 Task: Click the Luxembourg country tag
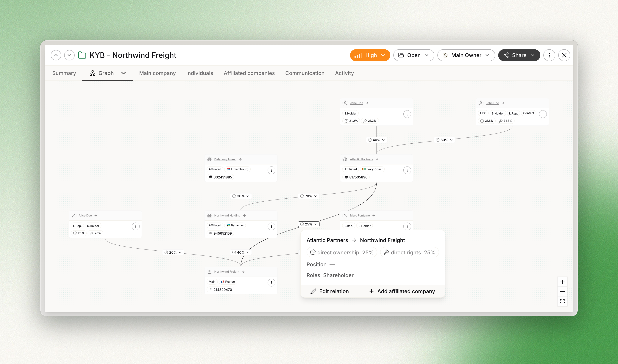pyautogui.click(x=237, y=169)
